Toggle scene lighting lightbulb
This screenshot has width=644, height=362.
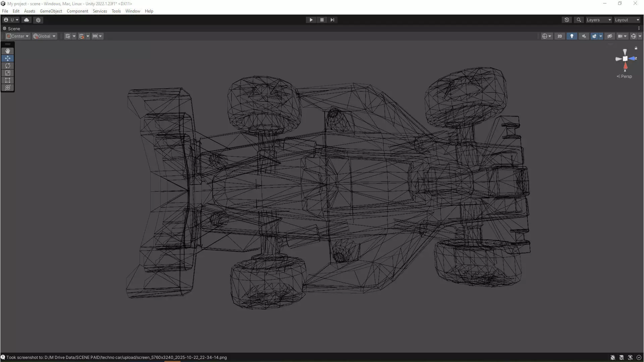tap(572, 36)
